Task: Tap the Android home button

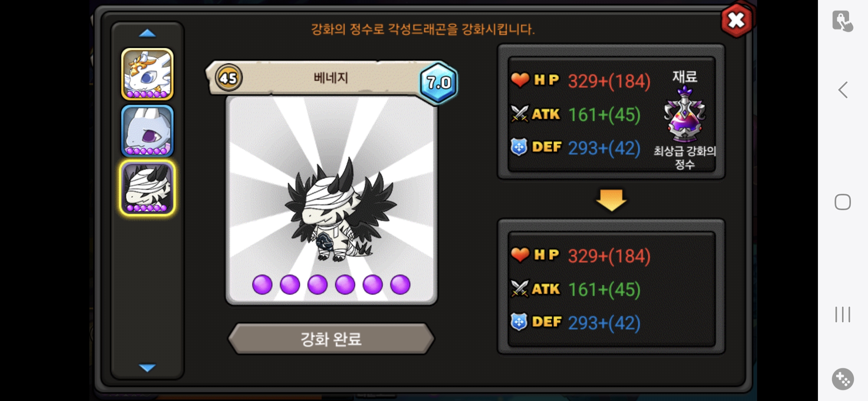Action: point(842,202)
